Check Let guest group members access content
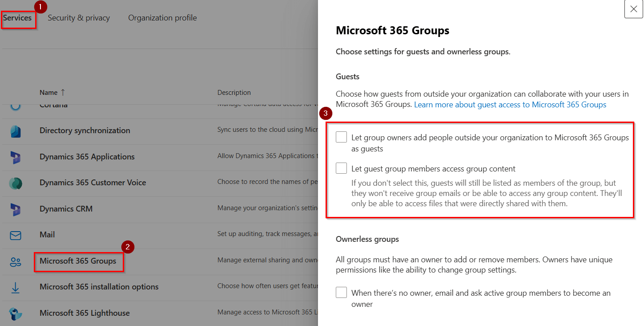 [342, 168]
